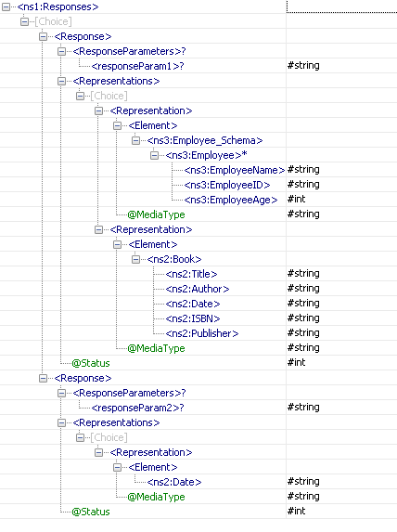Select the ns2:ISBN element
Viewport: 397px width, 532px height.
tap(193, 319)
